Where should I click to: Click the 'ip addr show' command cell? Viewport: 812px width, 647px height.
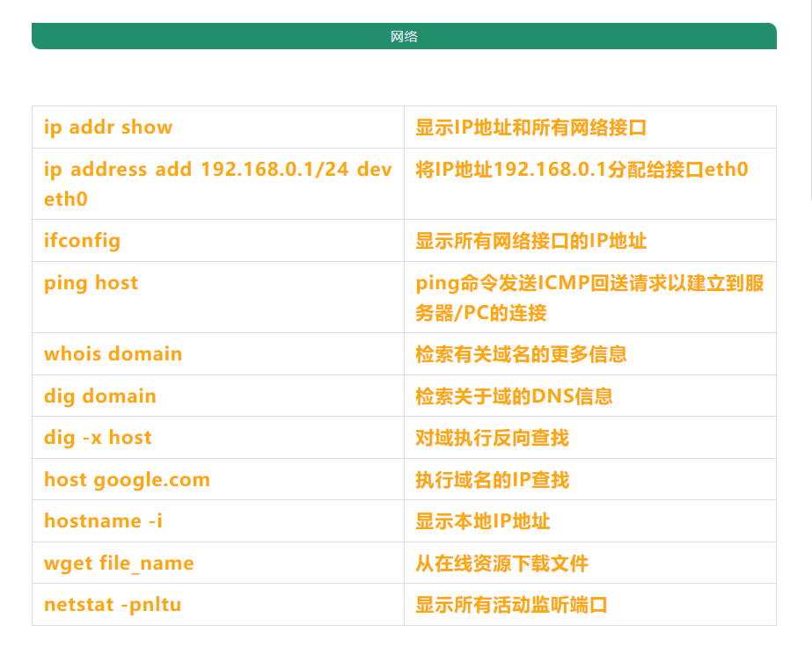[108, 127]
